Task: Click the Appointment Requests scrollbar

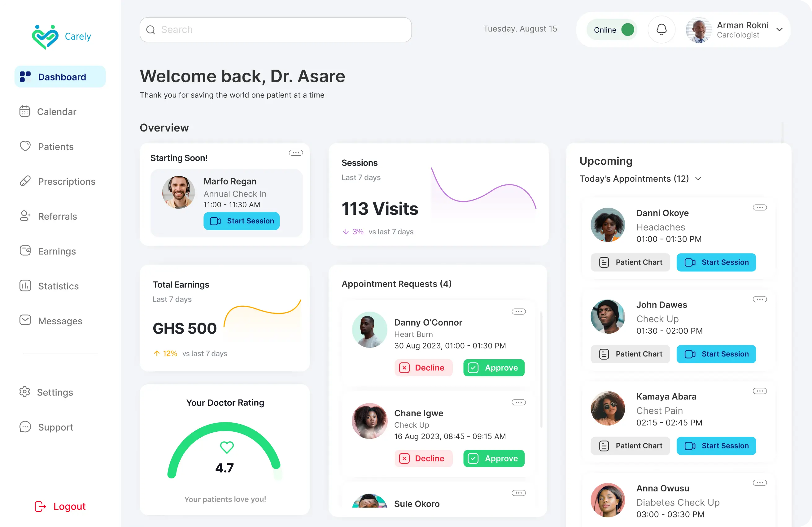Action: click(541, 369)
